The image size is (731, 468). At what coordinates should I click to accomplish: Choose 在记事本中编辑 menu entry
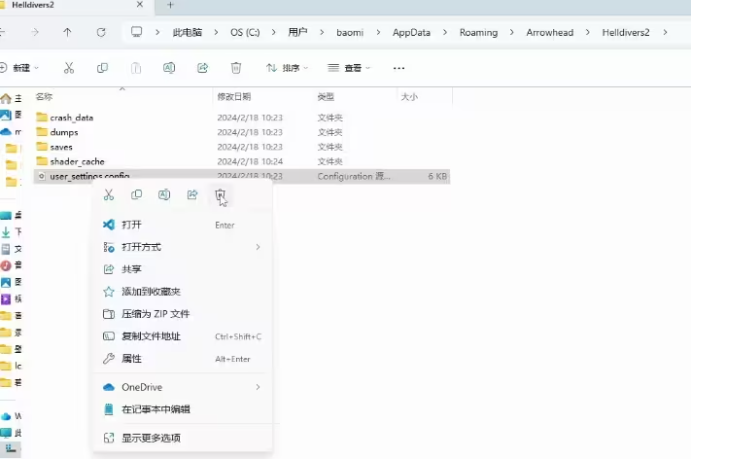coord(155,409)
